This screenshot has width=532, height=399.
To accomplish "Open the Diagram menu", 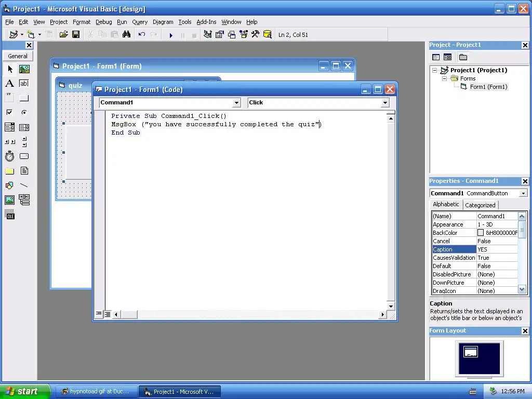I will [x=163, y=22].
